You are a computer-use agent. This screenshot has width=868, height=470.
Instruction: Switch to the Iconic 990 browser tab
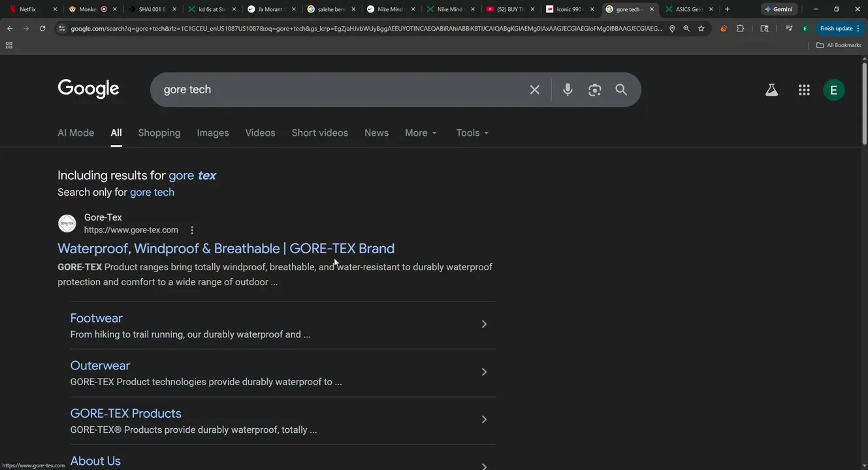click(570, 9)
